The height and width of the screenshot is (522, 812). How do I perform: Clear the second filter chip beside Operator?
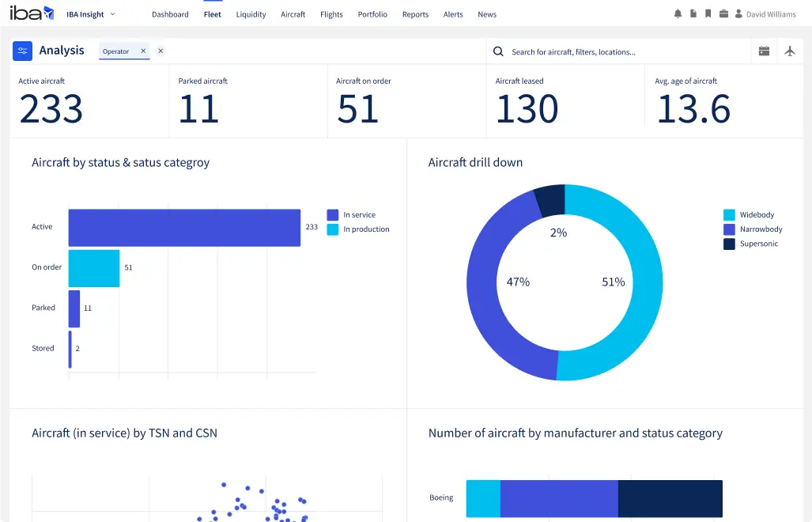[x=161, y=51]
